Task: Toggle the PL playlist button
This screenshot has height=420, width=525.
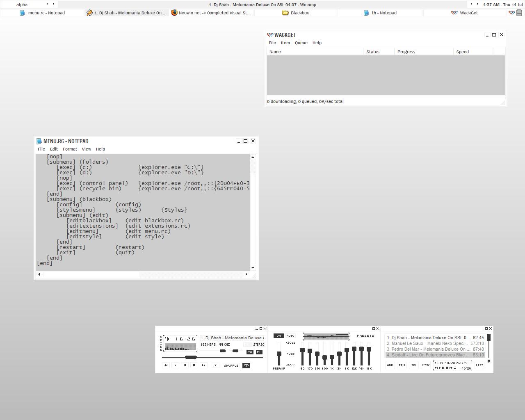Action: pos(259,352)
